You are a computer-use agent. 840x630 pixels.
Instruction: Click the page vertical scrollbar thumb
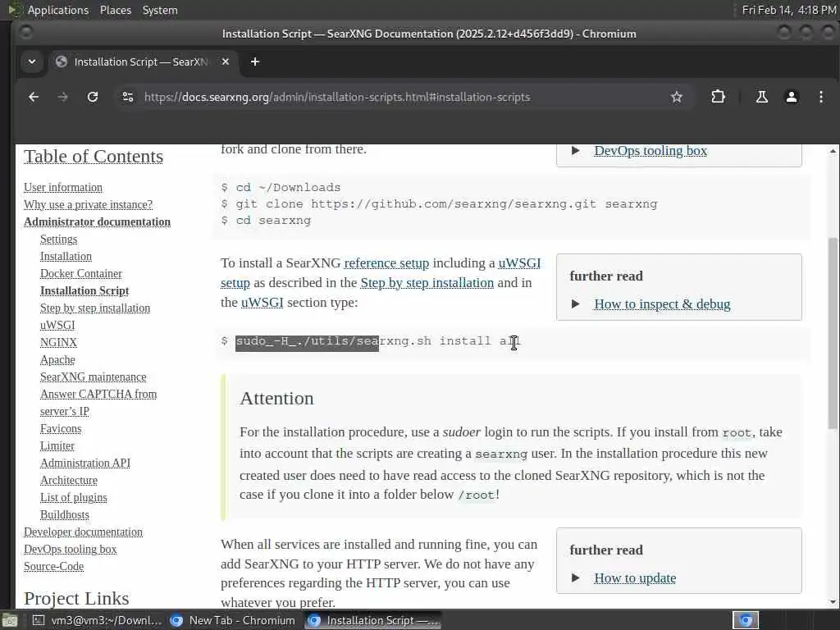(833, 332)
